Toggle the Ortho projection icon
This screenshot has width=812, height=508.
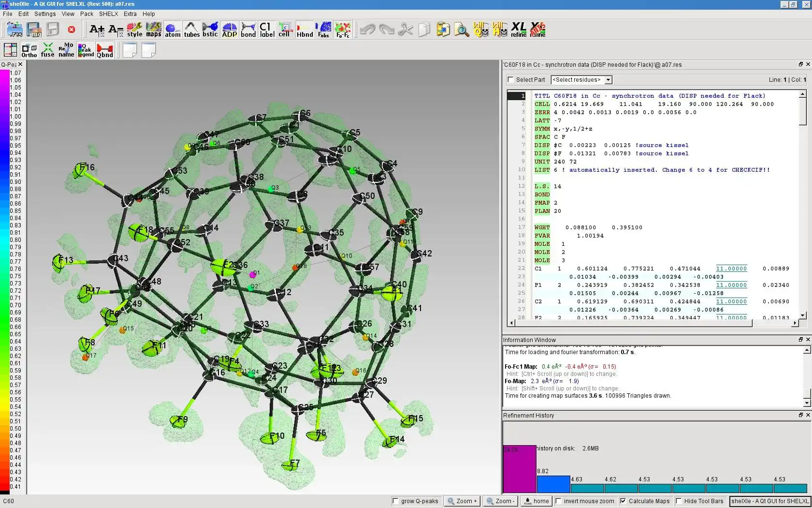coord(29,50)
